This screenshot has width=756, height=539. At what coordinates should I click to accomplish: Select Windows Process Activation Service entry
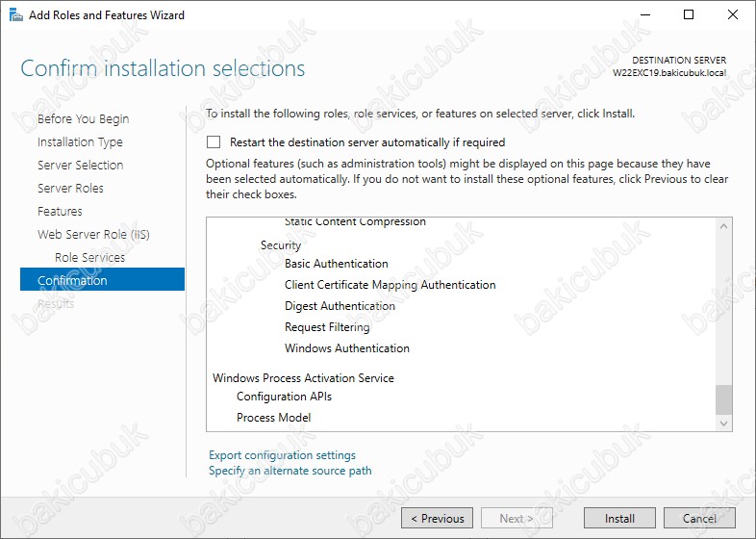[x=303, y=378]
